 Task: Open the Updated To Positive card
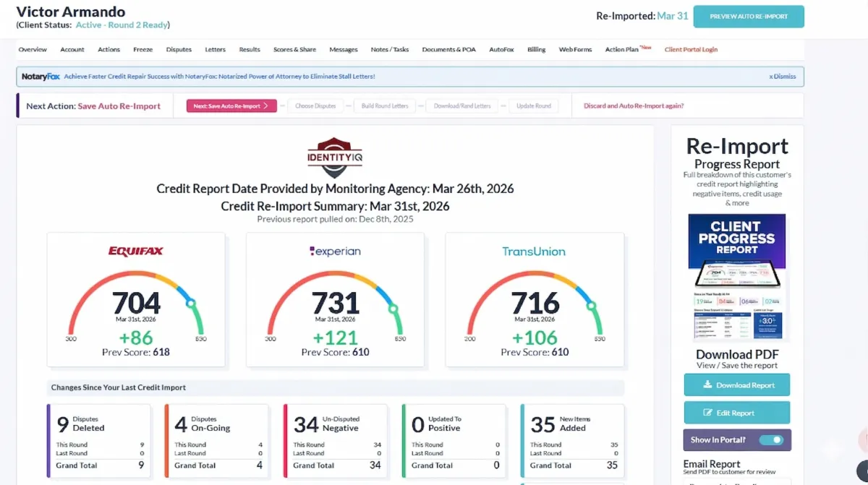455,439
